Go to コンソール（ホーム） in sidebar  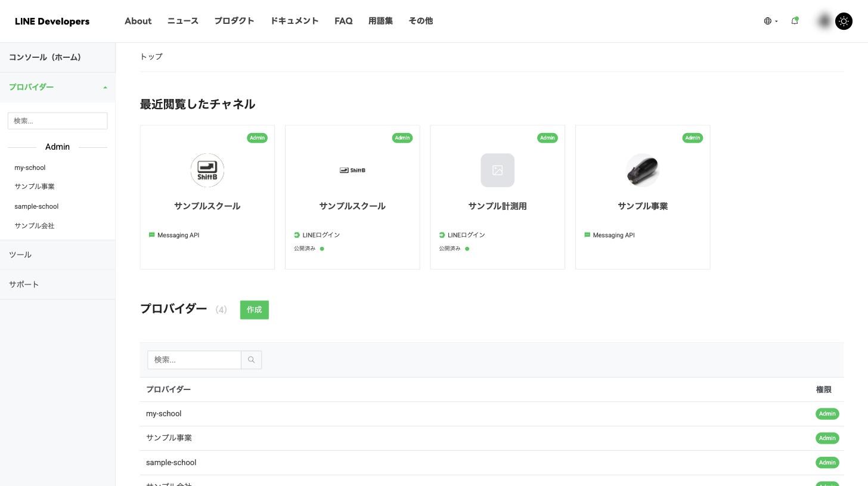tap(58, 57)
